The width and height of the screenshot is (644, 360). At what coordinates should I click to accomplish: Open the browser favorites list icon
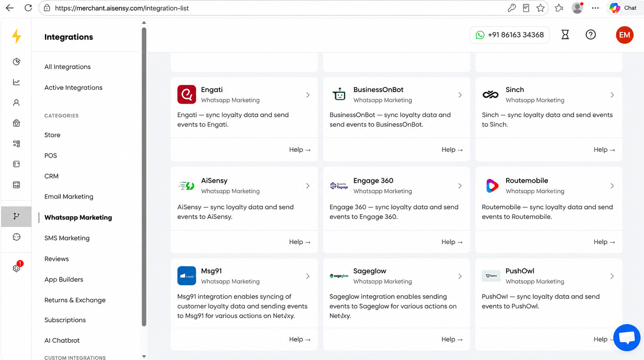[x=559, y=8]
